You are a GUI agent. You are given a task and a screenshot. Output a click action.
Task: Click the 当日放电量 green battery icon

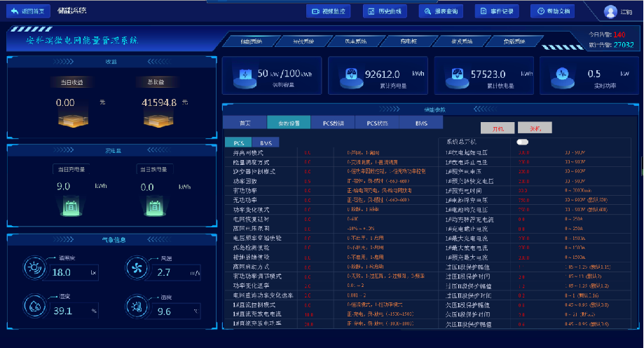[x=154, y=206]
